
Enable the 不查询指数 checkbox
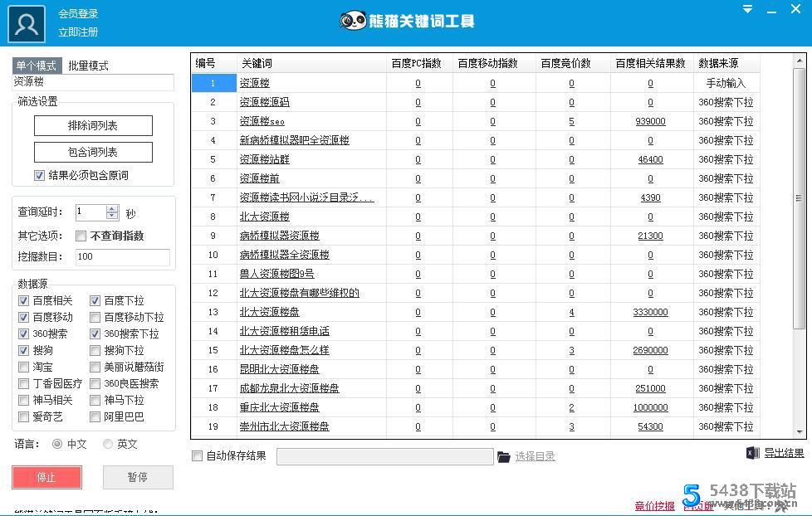pyautogui.click(x=80, y=236)
